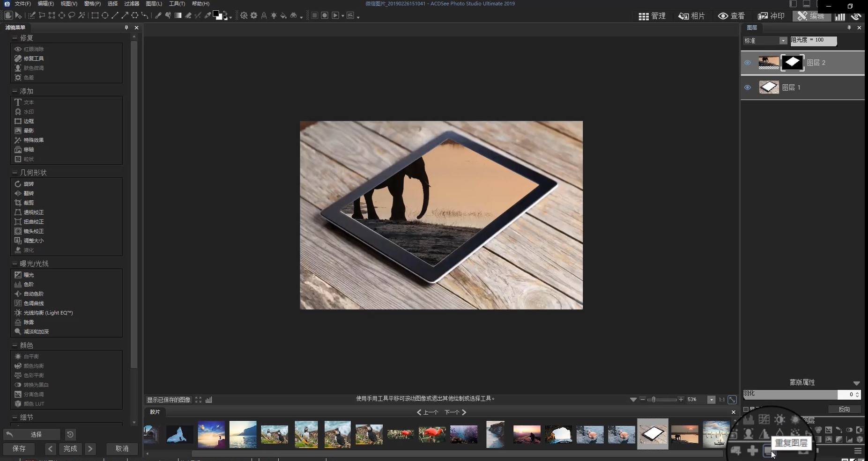The image size is (868, 461).
Task: Collapse the 蒙版属性 section triangle
Action: click(x=856, y=383)
